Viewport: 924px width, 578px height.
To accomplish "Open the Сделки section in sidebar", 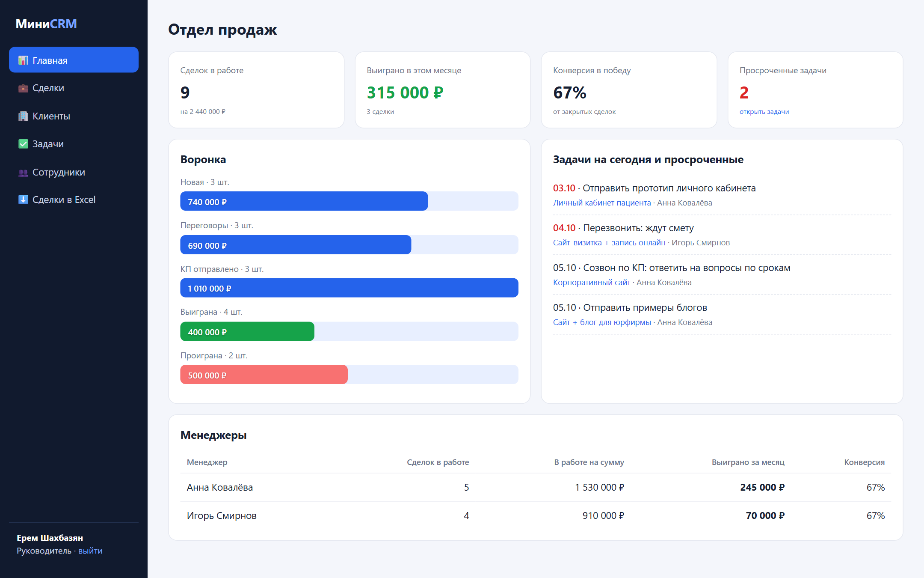I will [x=74, y=88].
